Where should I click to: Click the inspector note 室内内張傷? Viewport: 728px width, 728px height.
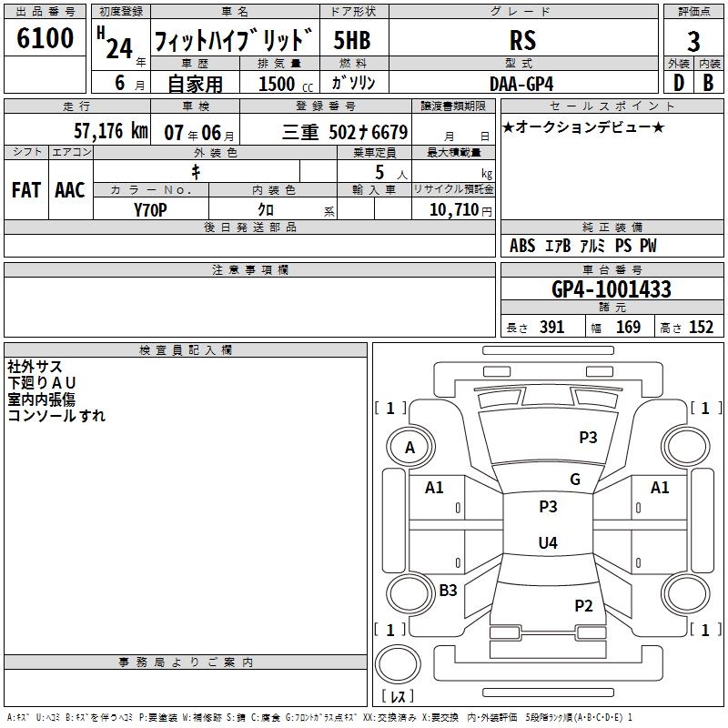(x=41, y=399)
